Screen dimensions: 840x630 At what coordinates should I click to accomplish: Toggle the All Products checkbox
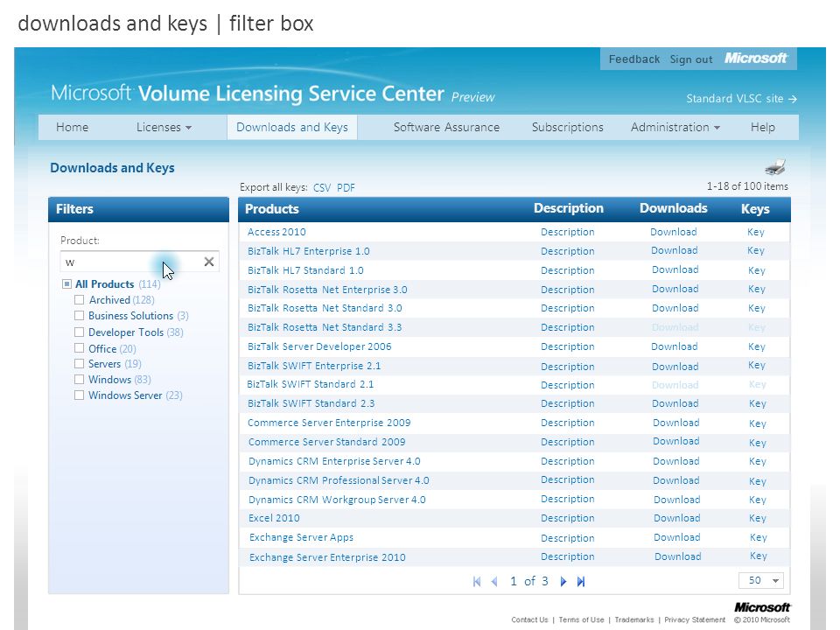[66, 283]
